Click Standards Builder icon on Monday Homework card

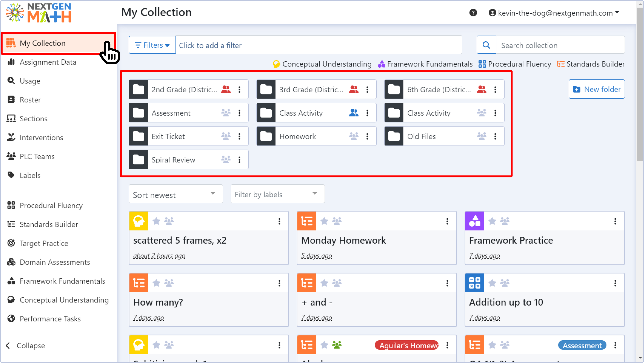point(307,221)
